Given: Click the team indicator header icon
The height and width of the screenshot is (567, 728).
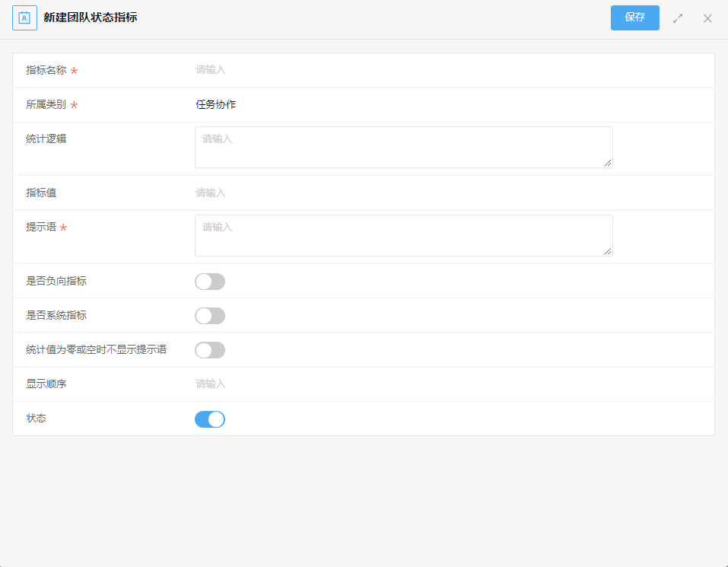Looking at the screenshot, I should click(x=24, y=18).
